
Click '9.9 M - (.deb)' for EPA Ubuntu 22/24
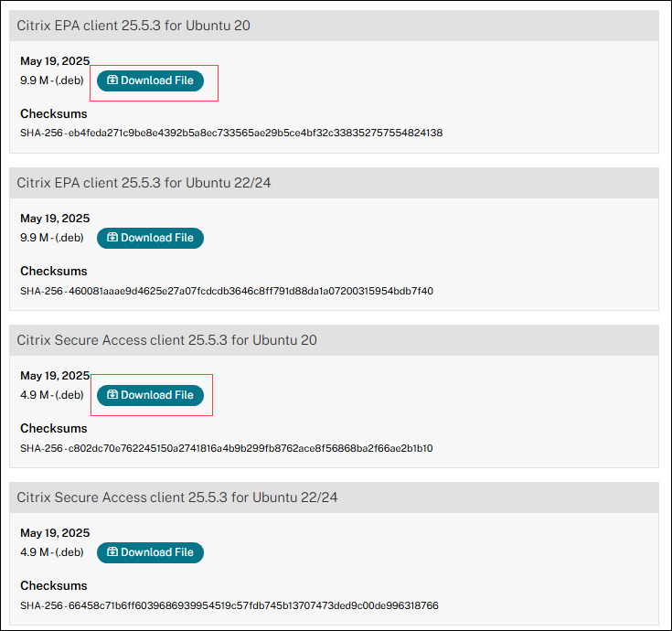coord(52,238)
